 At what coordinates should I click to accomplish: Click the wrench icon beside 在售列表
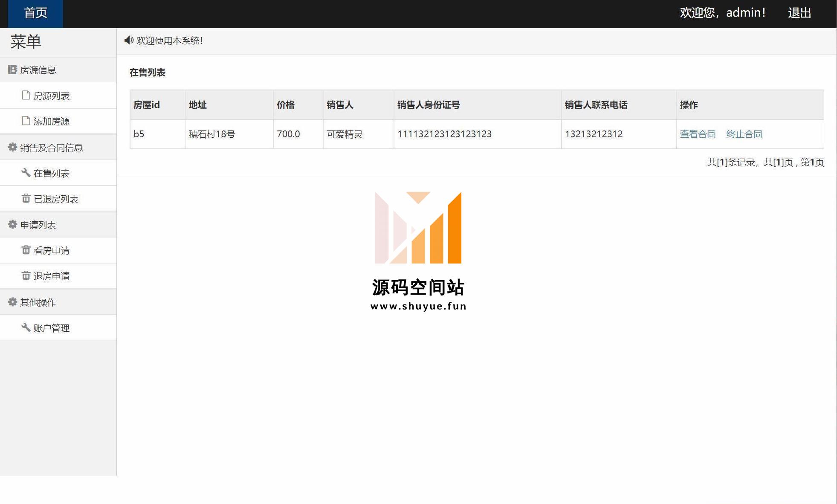click(x=26, y=173)
